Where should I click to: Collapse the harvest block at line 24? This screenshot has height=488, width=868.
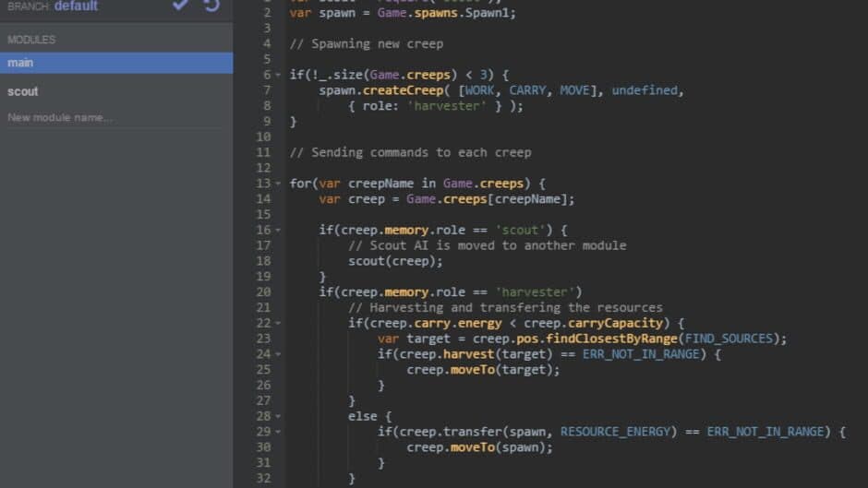278,355
